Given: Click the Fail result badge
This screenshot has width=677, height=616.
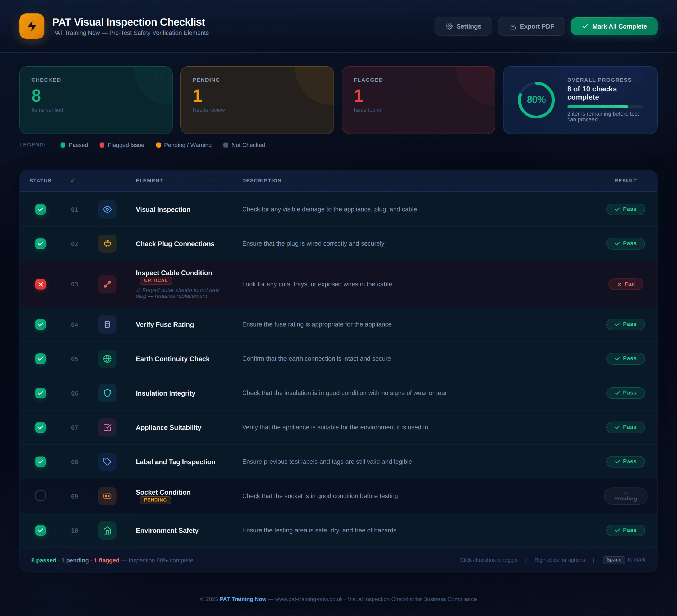Looking at the screenshot, I should point(625,284).
